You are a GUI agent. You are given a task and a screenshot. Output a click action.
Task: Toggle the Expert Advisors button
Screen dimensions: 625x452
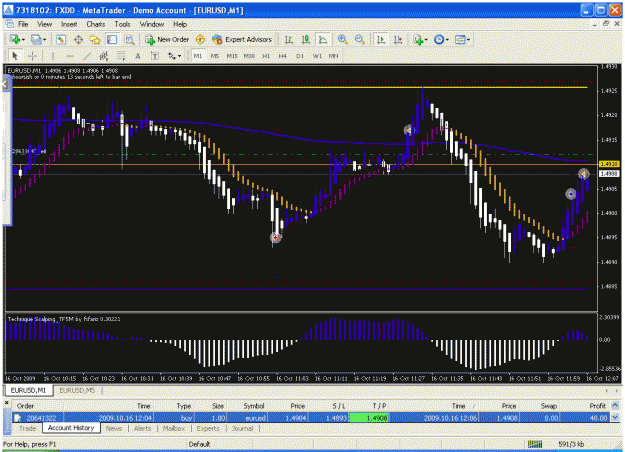click(242, 39)
